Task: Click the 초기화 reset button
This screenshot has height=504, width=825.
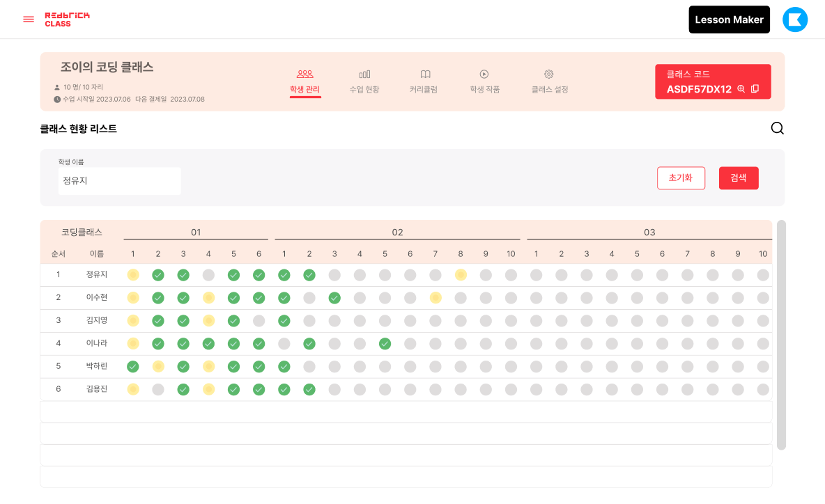Action: [681, 178]
